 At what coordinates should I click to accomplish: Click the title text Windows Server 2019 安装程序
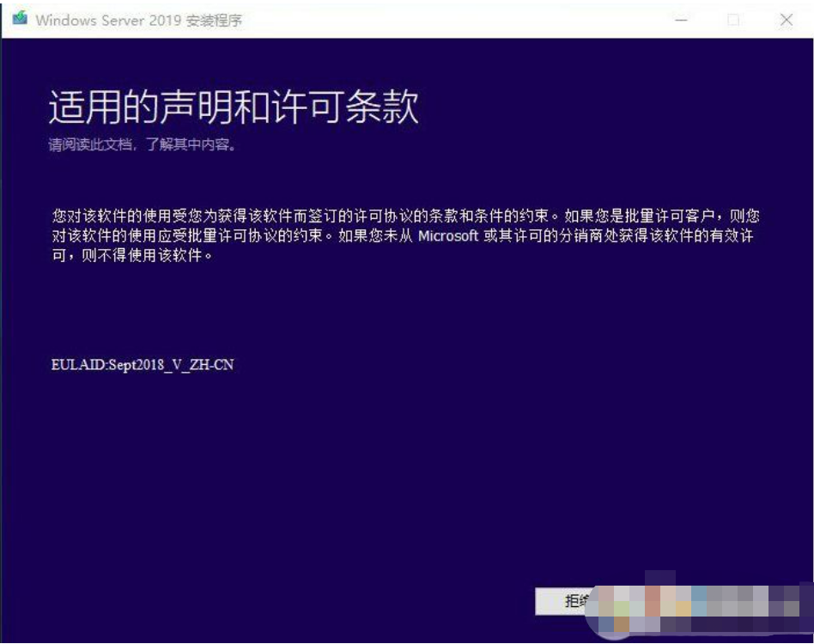point(138,21)
